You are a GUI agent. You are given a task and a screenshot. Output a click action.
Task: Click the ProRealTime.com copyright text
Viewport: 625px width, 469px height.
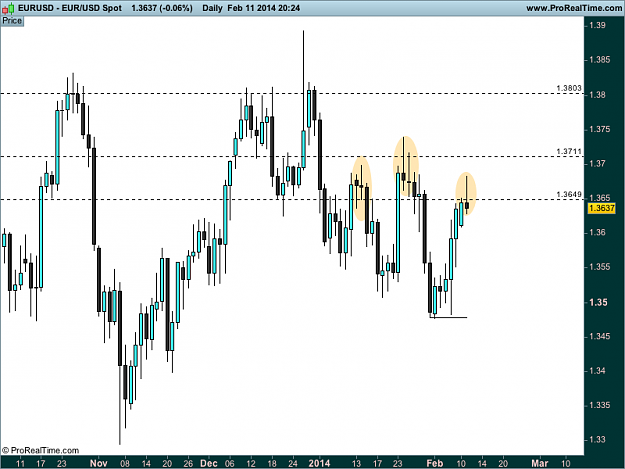click(41, 451)
